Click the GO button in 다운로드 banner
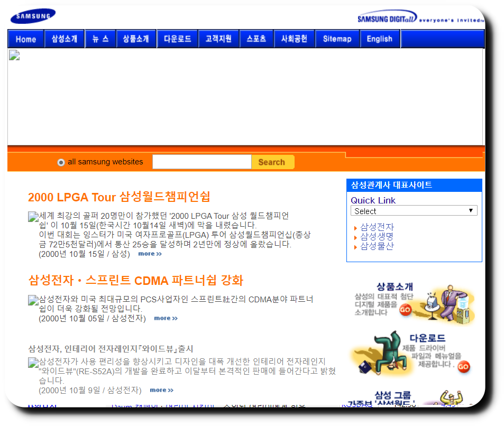This screenshot has width=504, height=426. 463,367
